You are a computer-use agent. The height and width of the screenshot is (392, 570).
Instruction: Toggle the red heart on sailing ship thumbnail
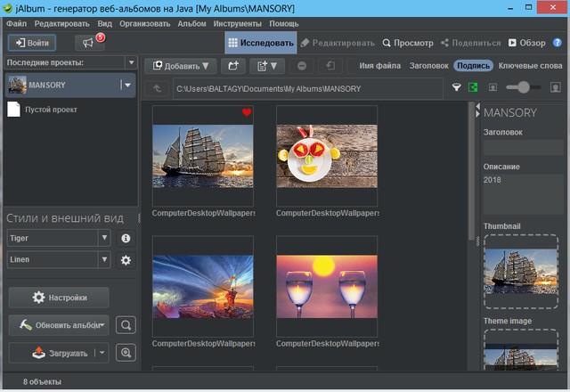[x=247, y=113]
